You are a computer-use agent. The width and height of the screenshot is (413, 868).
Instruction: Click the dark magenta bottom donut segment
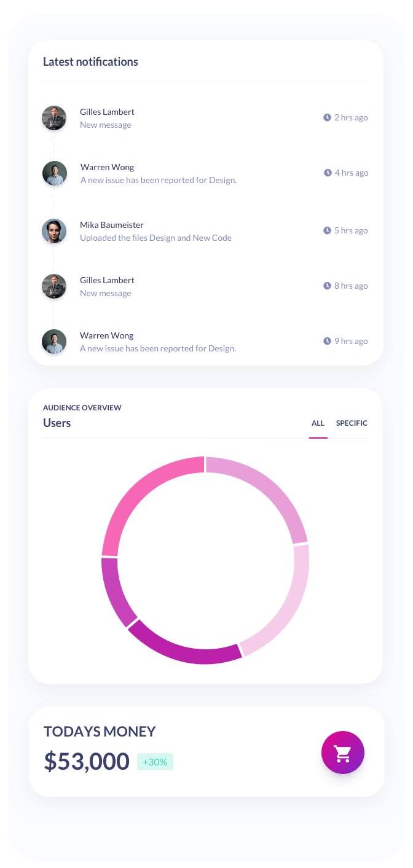(x=184, y=648)
